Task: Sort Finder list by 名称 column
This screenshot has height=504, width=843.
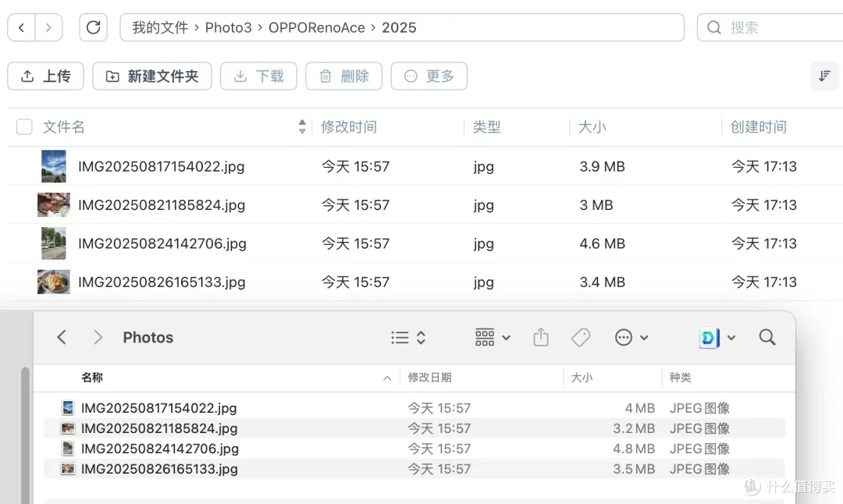Action: (x=92, y=378)
